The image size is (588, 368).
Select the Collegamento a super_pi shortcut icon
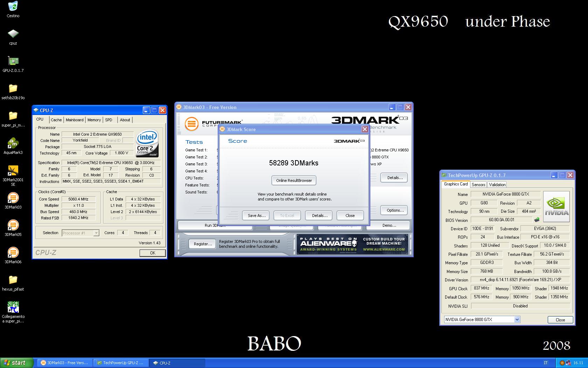coord(13,307)
